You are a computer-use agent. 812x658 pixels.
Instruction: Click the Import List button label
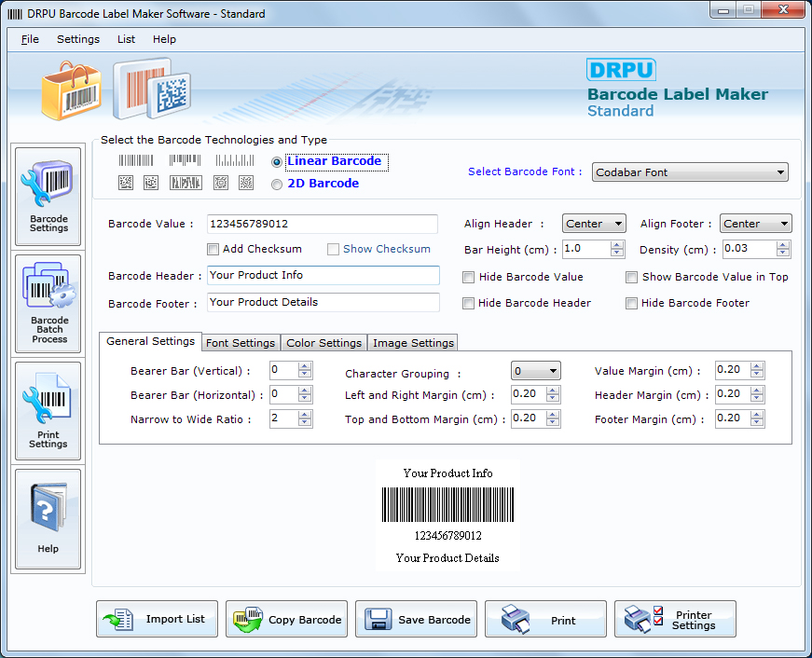tap(175, 619)
